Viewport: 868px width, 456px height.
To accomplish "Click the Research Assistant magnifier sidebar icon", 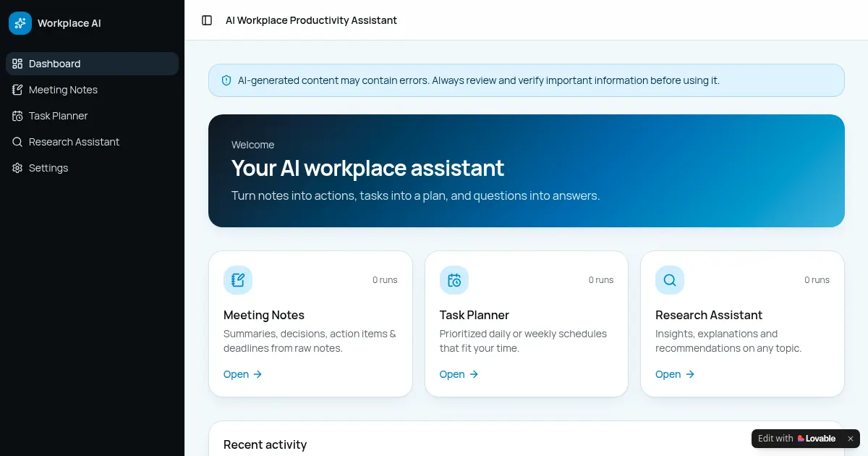I will [x=17, y=142].
